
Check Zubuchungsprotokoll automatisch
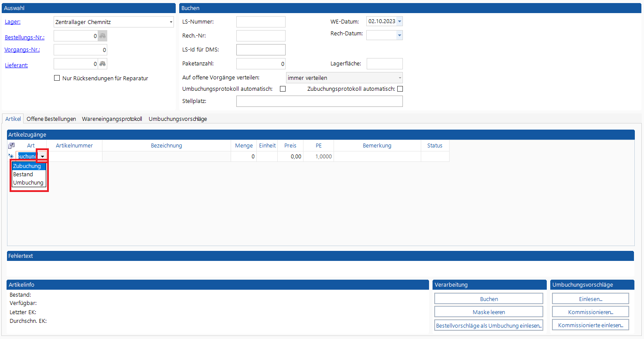pos(399,89)
